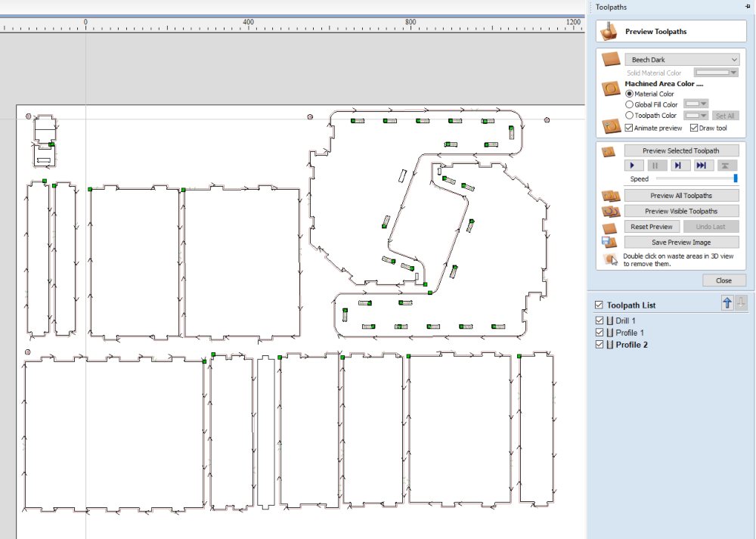Select the Material Color radio option
The width and height of the screenshot is (756, 539).
click(x=629, y=94)
